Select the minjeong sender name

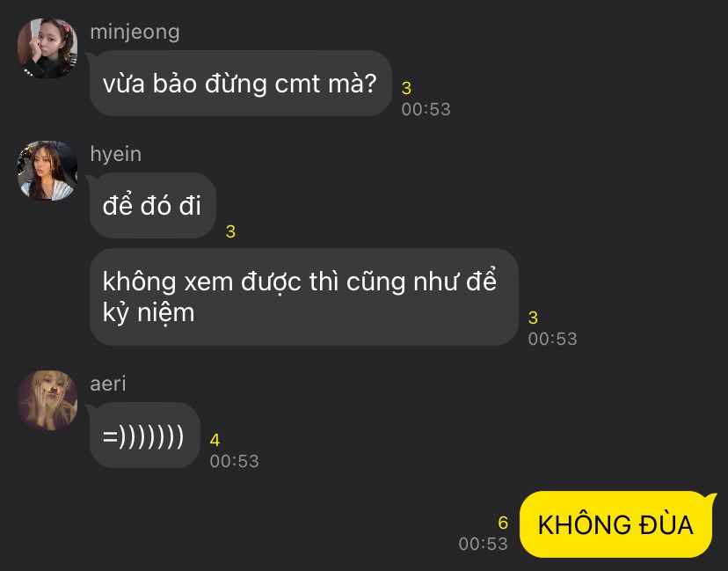click(x=135, y=33)
